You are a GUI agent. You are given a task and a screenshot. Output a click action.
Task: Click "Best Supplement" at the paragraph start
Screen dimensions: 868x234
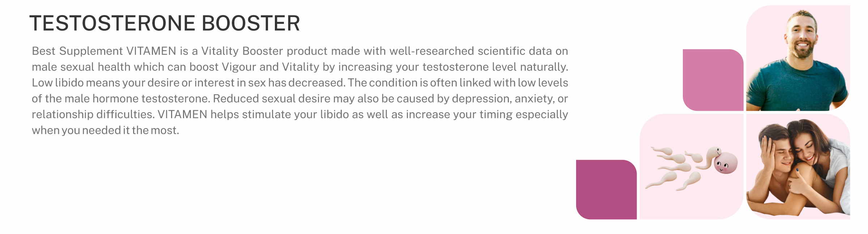click(77, 51)
